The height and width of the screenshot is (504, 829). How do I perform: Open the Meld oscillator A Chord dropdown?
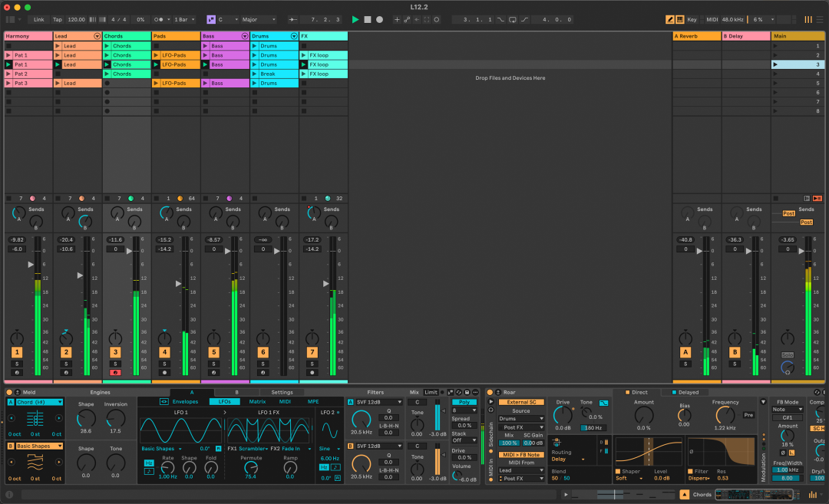click(x=38, y=402)
